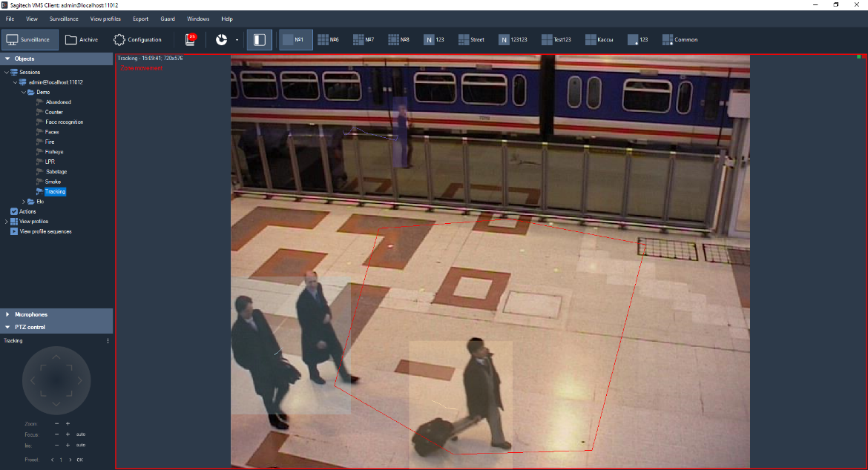The width and height of the screenshot is (868, 470).
Task: Select the LPR camera in tree
Action: (x=50, y=162)
